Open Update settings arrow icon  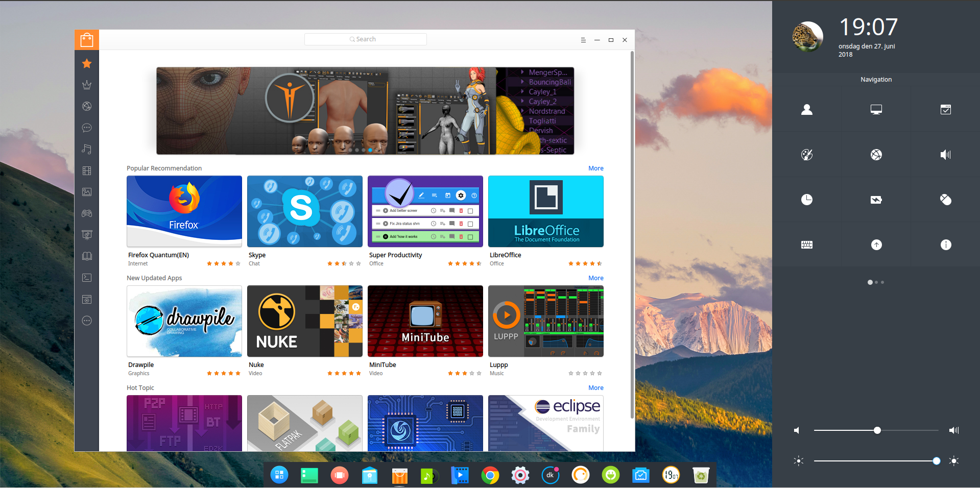876,245
